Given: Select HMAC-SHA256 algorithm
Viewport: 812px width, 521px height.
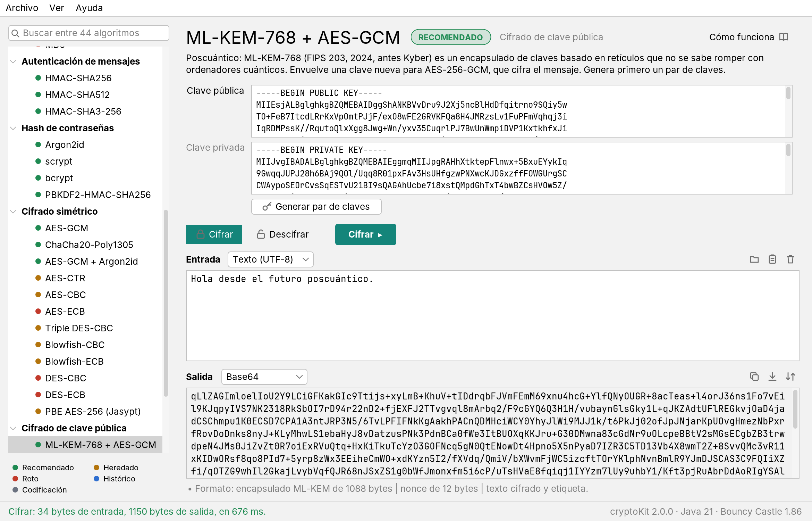Looking at the screenshot, I should pyautogui.click(x=85, y=78).
